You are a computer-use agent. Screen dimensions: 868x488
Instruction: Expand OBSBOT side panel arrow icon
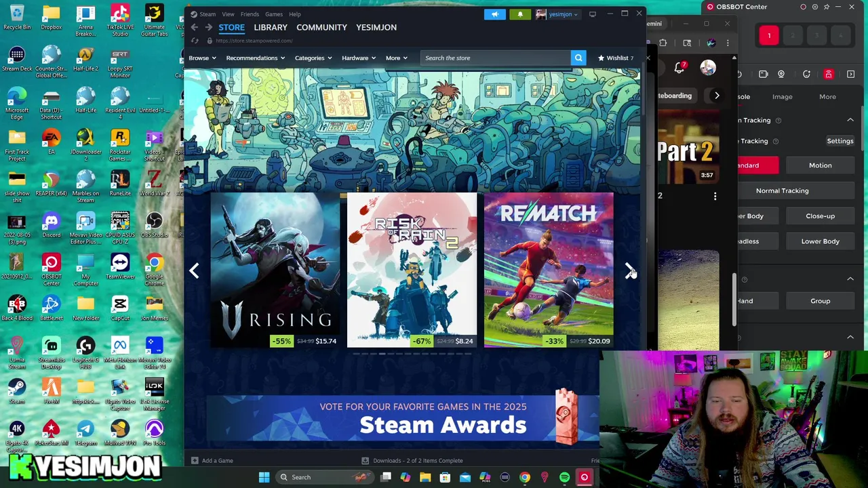click(x=851, y=74)
